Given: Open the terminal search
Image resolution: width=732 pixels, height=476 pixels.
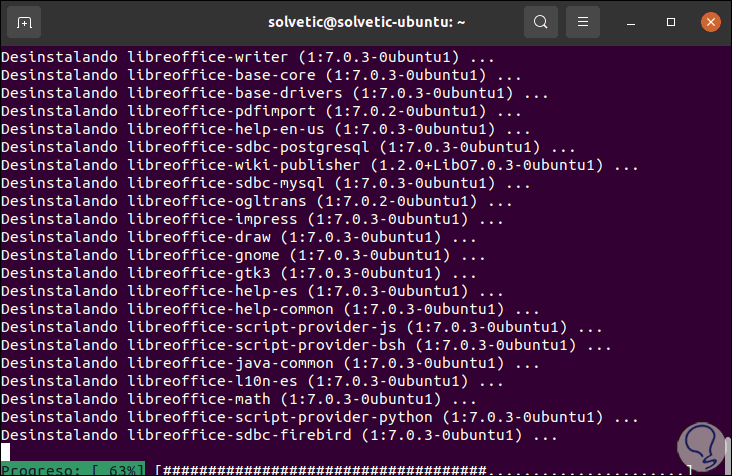Looking at the screenshot, I should [541, 22].
